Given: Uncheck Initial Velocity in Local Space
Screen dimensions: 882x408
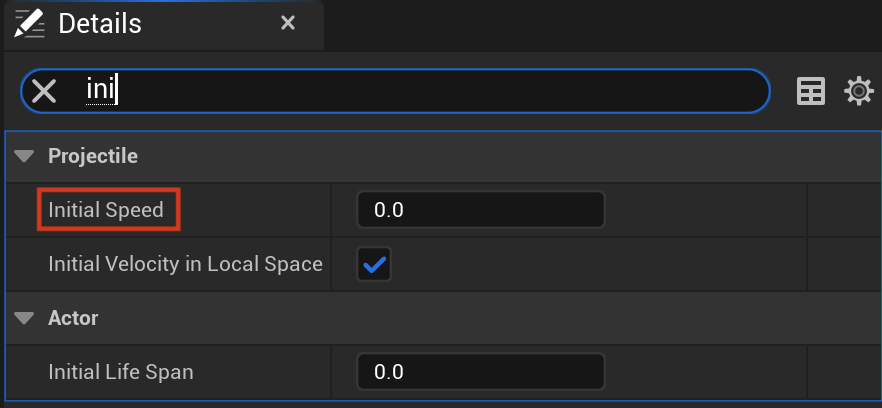Looking at the screenshot, I should click(374, 264).
